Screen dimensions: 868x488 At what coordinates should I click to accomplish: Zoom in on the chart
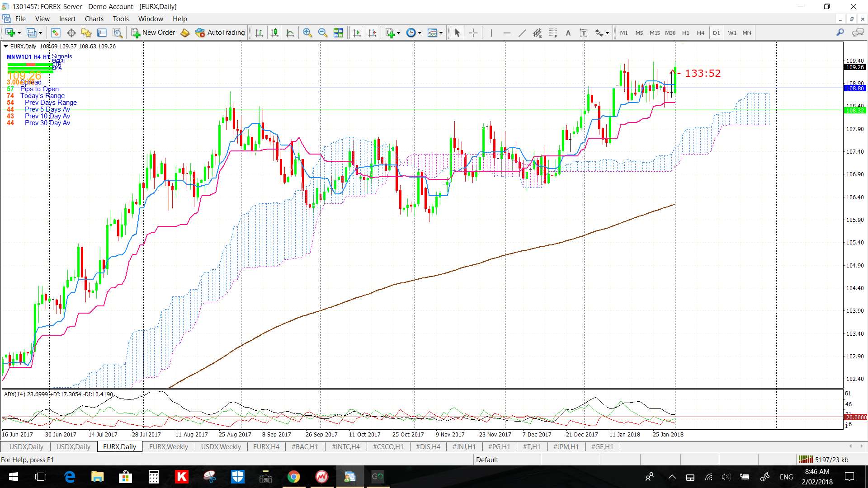coord(307,33)
